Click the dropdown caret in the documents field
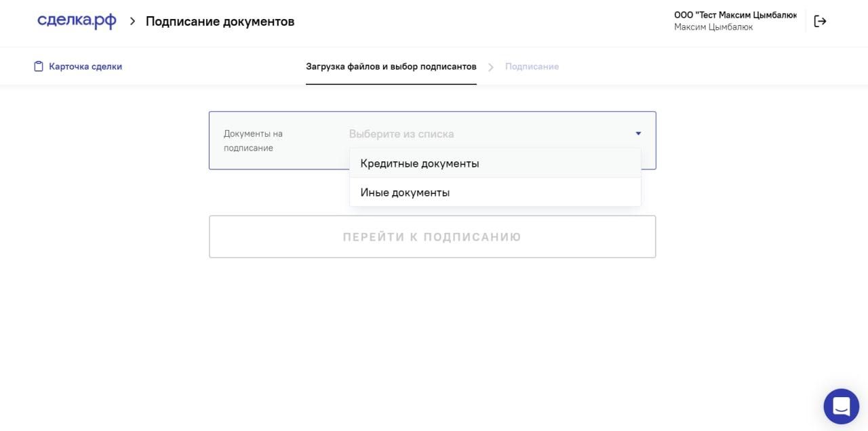Viewport: 868px width, 431px height. 637,133
